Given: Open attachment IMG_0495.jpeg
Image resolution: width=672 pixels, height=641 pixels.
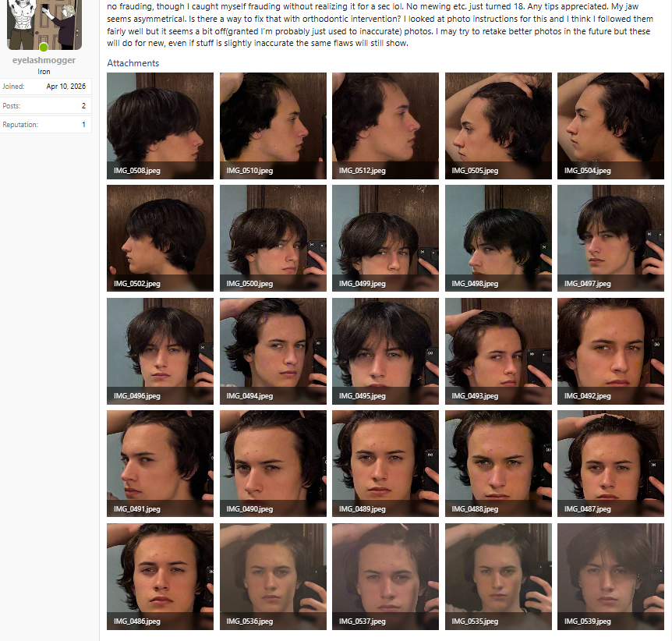Looking at the screenshot, I should click(x=385, y=351).
